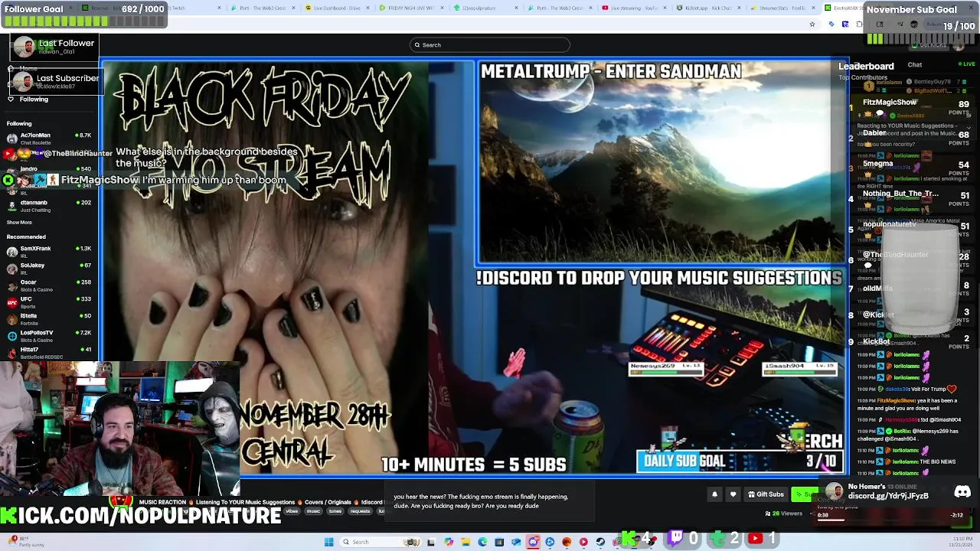Click the music tag below stream title
This screenshot has height=551, width=980.
313,511
